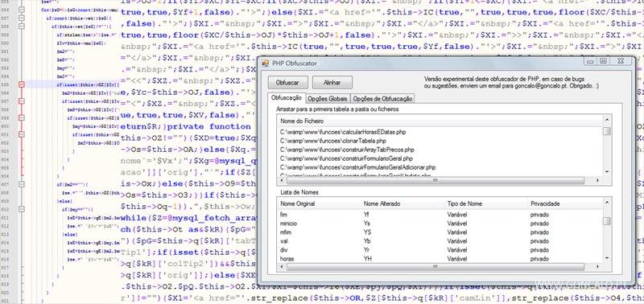Click the file list scroll-down arrow

pos(606,173)
